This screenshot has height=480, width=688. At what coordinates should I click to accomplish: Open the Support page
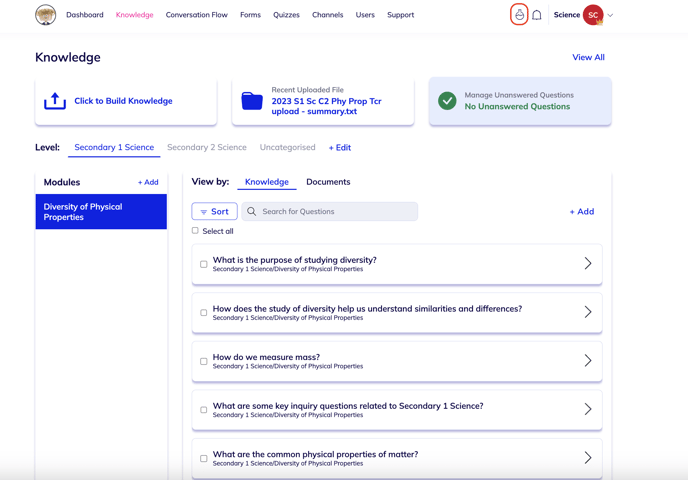(x=400, y=15)
